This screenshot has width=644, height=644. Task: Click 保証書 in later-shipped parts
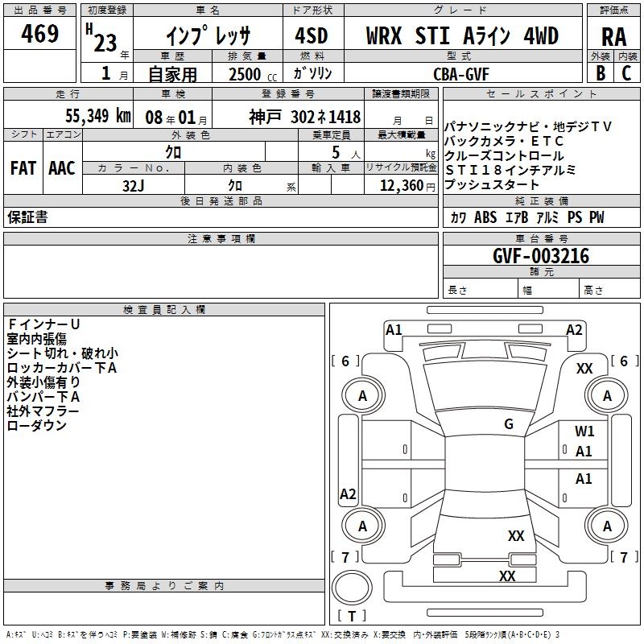tap(27, 217)
